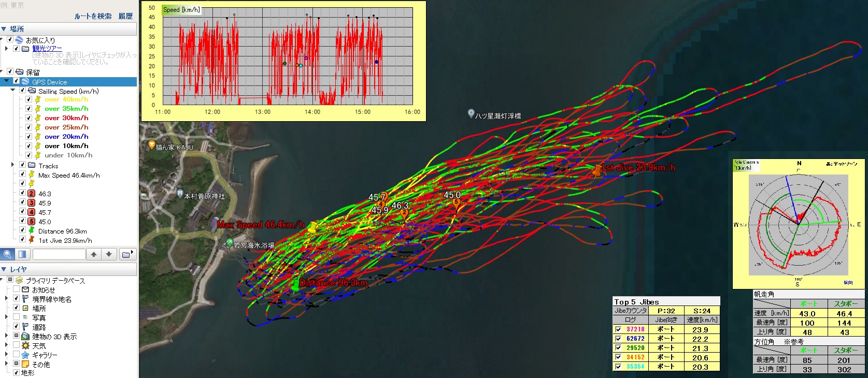Click the globe icon next to GPS Device
This screenshot has height=378, width=868.
pyautogui.click(x=25, y=82)
